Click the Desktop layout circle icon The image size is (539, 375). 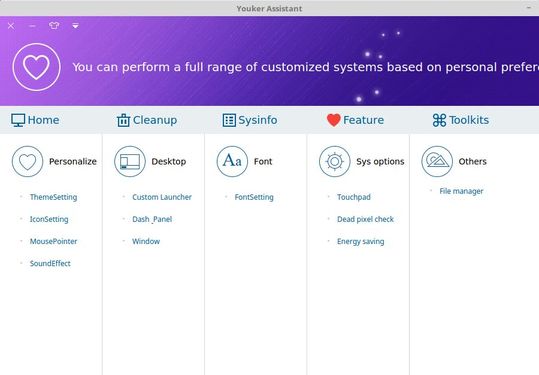130,162
